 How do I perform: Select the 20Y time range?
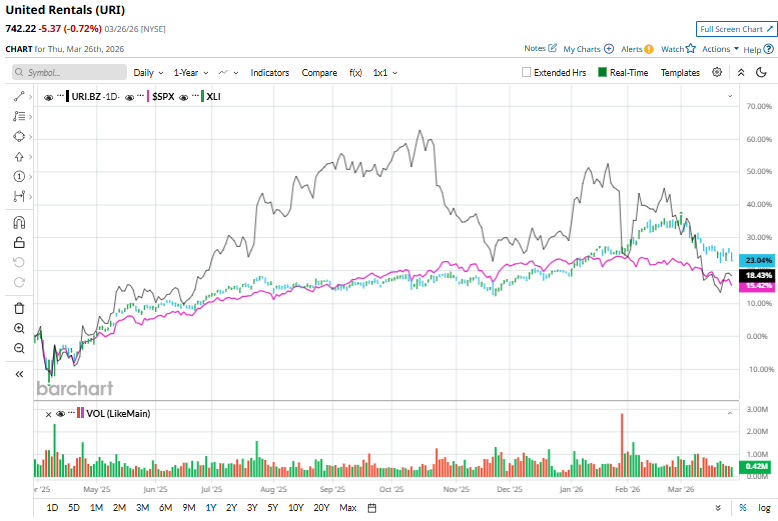(322, 508)
